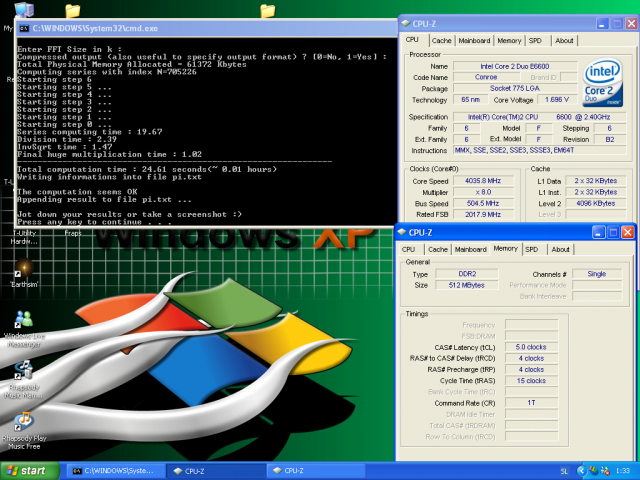Click the taskbar clock showing 1:33
The height and width of the screenshot is (480, 640).
pos(623,471)
